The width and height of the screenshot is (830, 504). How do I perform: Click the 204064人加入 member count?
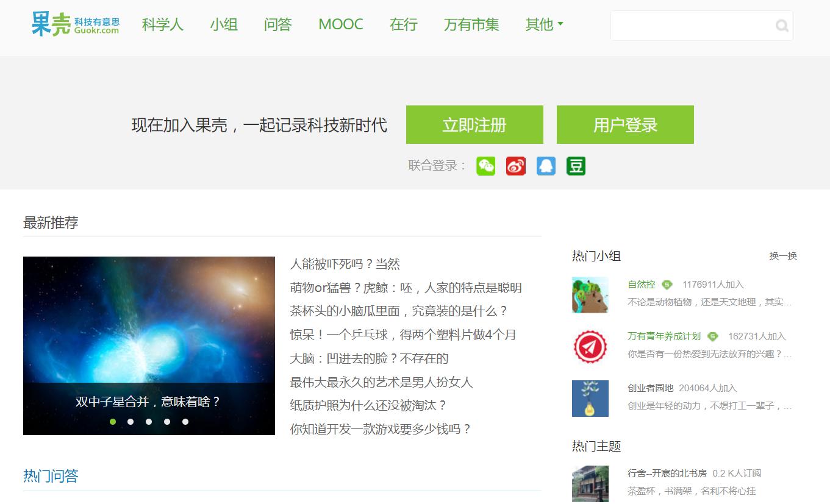tap(708, 388)
